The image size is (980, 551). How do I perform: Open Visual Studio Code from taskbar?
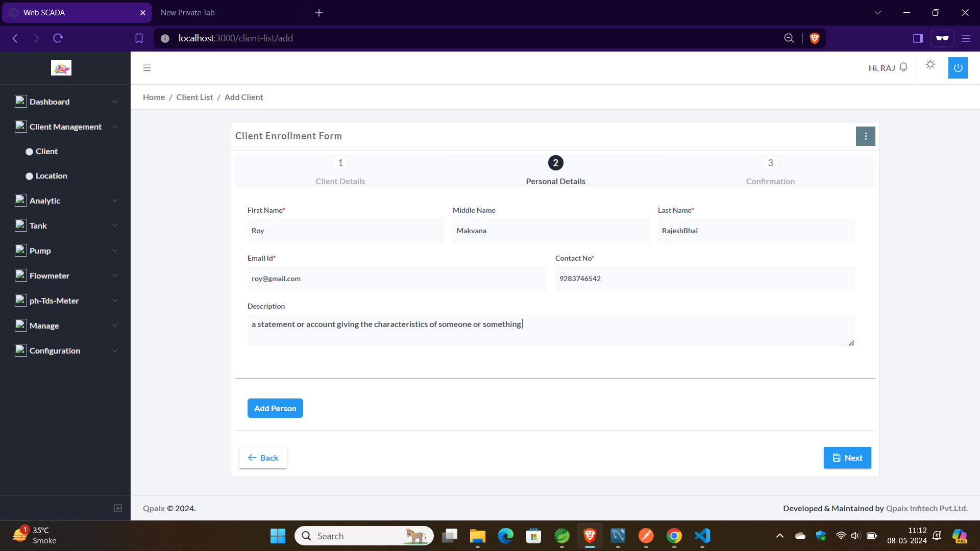(x=702, y=536)
